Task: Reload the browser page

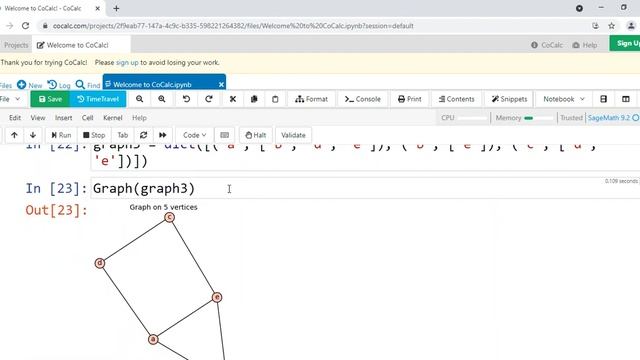Action: click(x=25, y=26)
